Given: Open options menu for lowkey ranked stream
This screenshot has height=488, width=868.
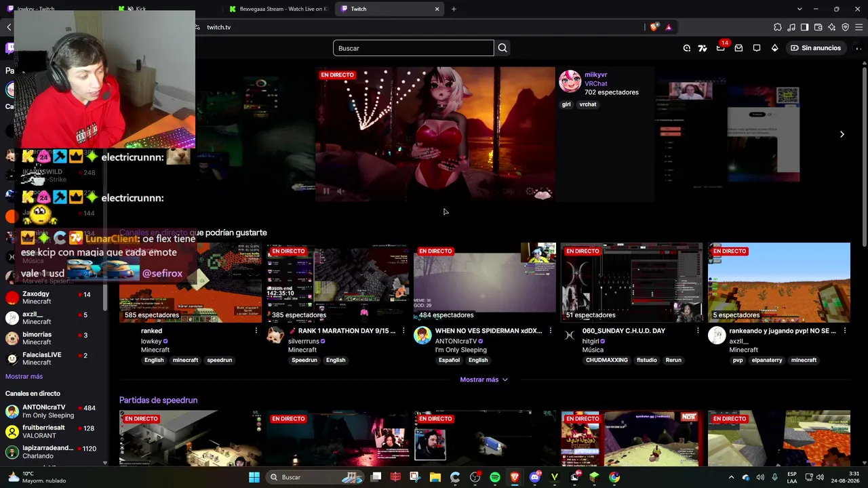Looking at the screenshot, I should coord(256,331).
